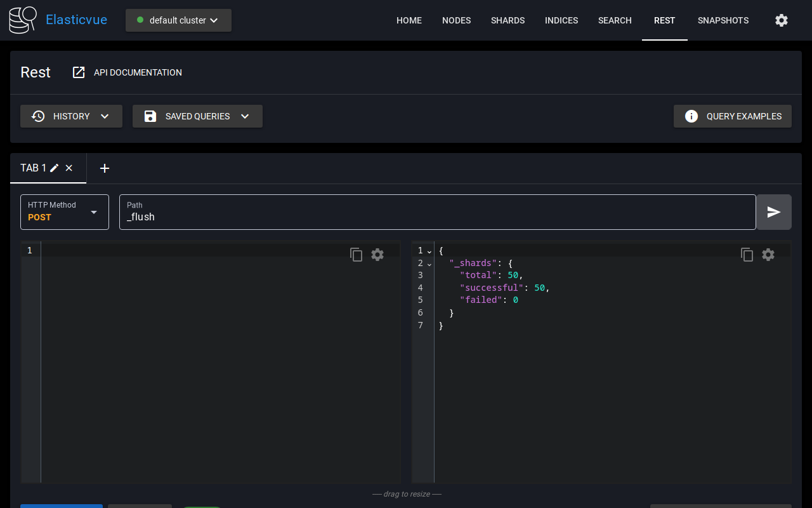This screenshot has height=508, width=812.
Task: Open the API Documentation link
Action: (x=128, y=72)
